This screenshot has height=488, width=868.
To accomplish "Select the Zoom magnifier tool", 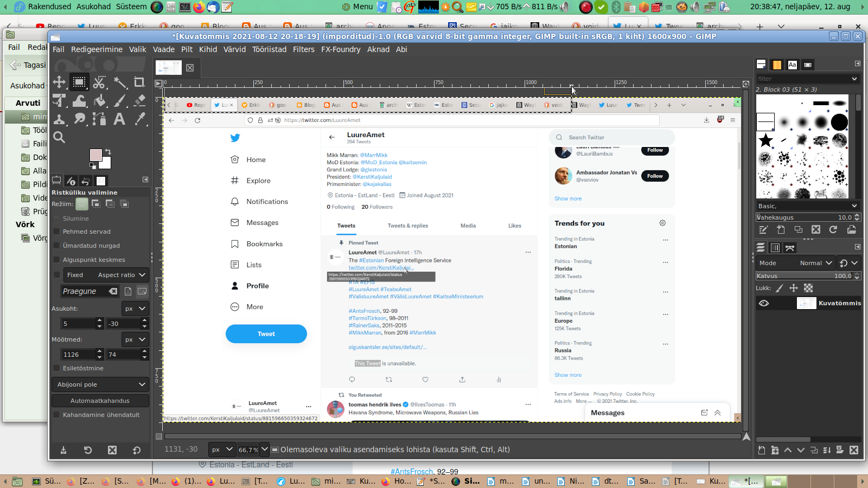I will (59, 137).
